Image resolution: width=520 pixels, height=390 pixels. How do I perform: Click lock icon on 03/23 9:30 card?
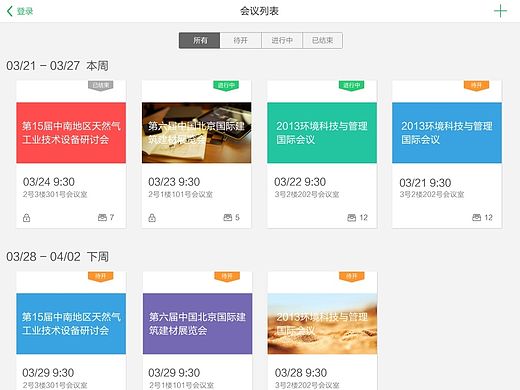[x=152, y=218]
